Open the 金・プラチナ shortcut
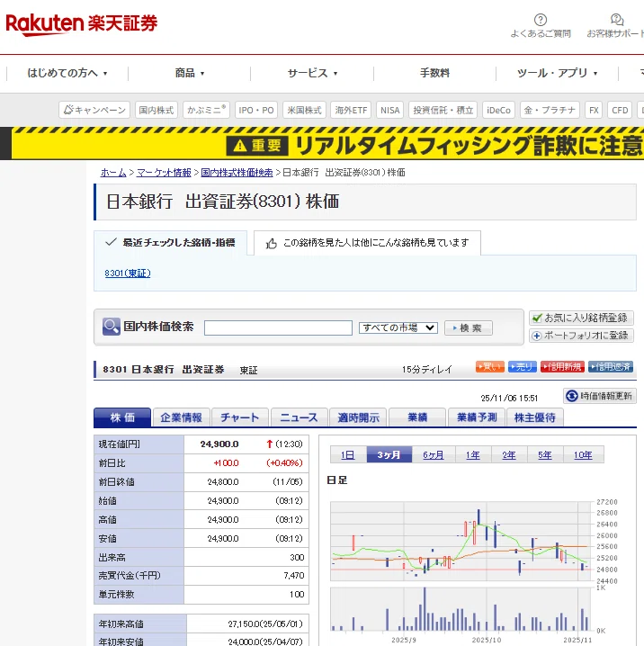 (x=550, y=110)
